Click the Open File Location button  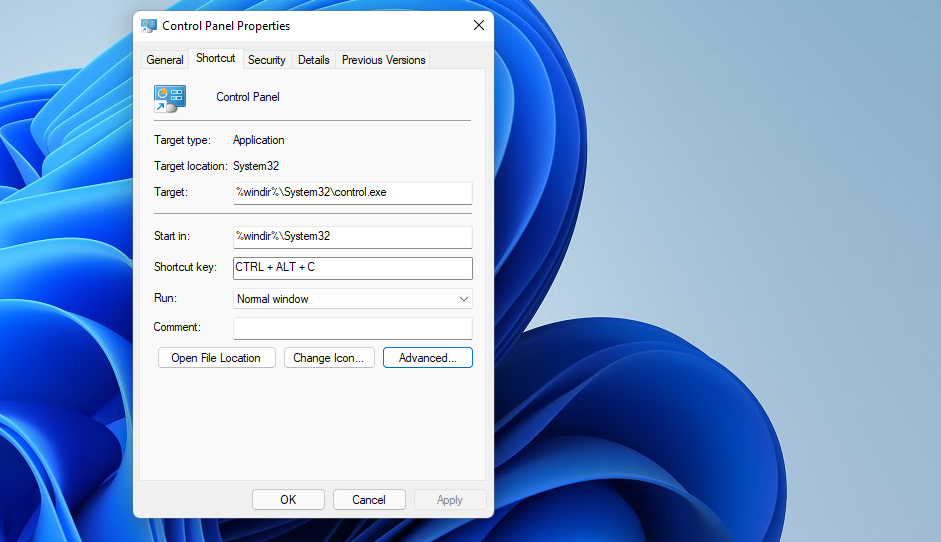(x=217, y=358)
